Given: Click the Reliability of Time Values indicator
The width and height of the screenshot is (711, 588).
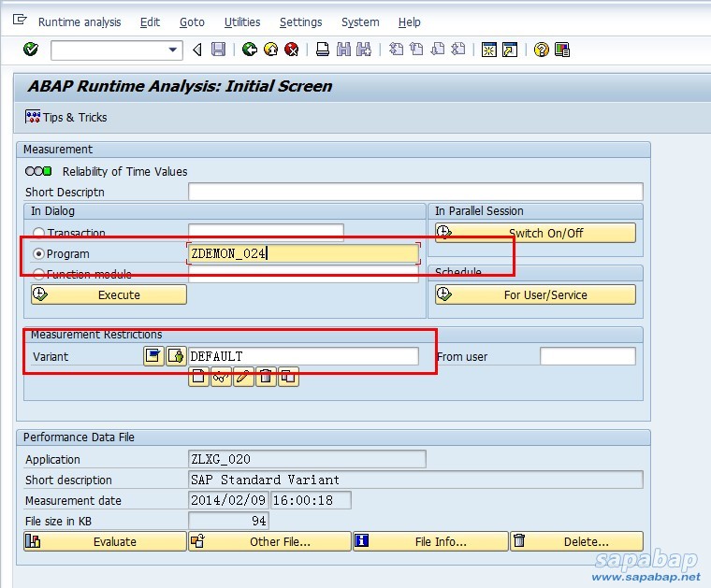Looking at the screenshot, I should (38, 171).
